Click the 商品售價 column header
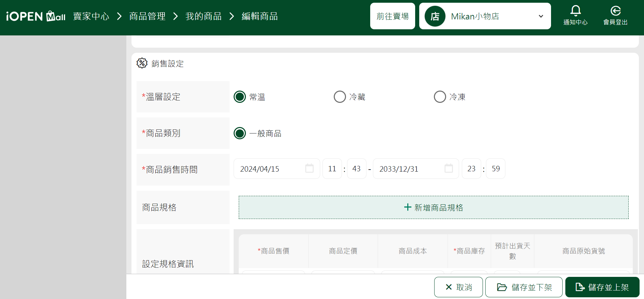Screen dimensions: 644x299 point(273,251)
